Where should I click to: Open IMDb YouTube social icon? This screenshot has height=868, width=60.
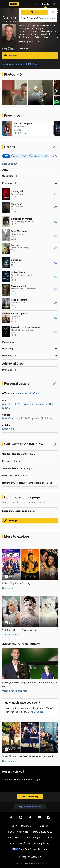(39, 817)
